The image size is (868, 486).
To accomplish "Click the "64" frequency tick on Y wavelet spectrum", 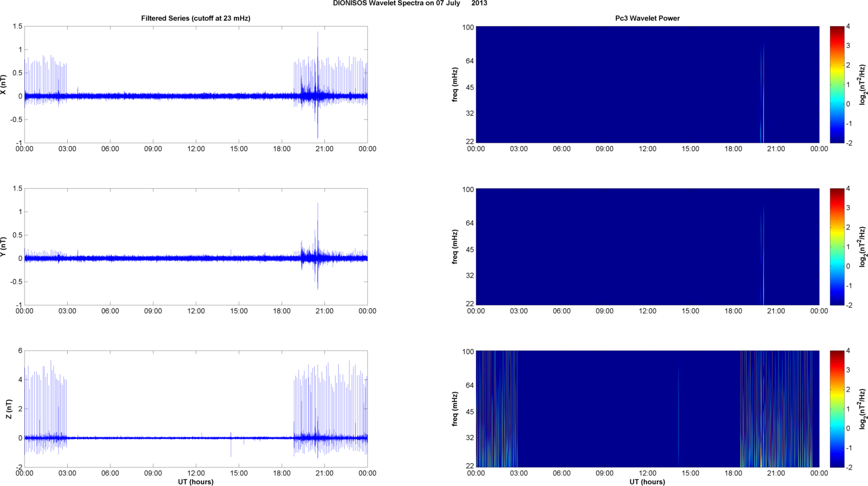I will pyautogui.click(x=470, y=223).
